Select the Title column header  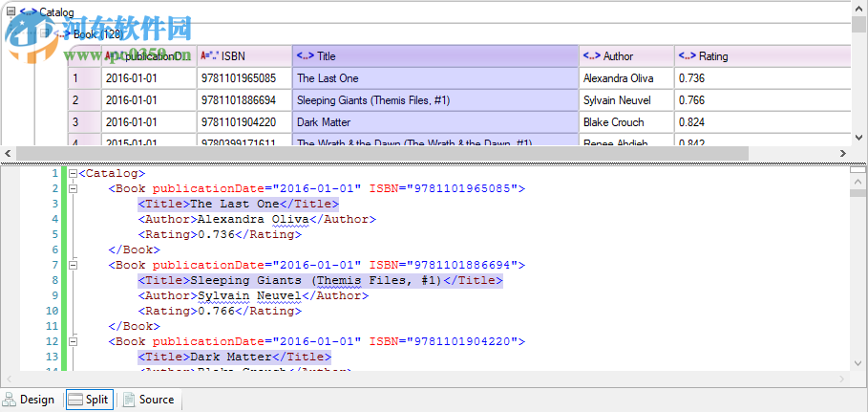(x=435, y=56)
